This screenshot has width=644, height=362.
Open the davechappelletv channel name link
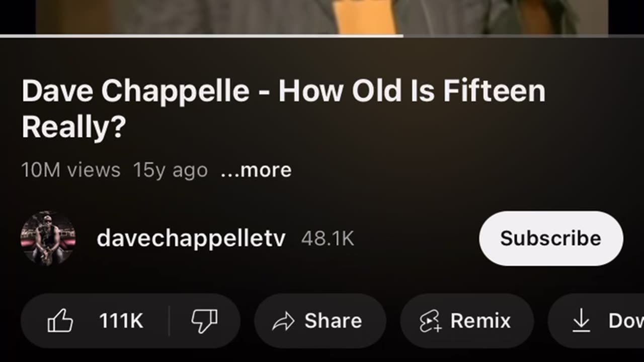point(191,238)
